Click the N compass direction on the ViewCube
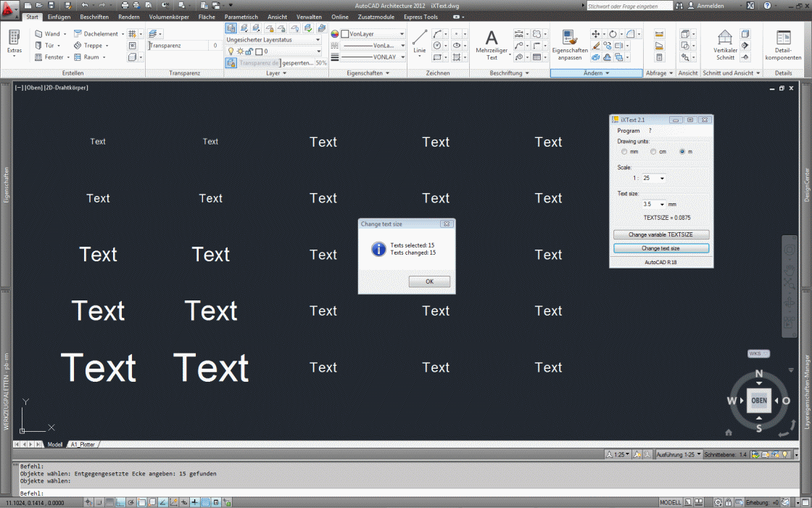The height and width of the screenshot is (508, 812). tap(759, 374)
